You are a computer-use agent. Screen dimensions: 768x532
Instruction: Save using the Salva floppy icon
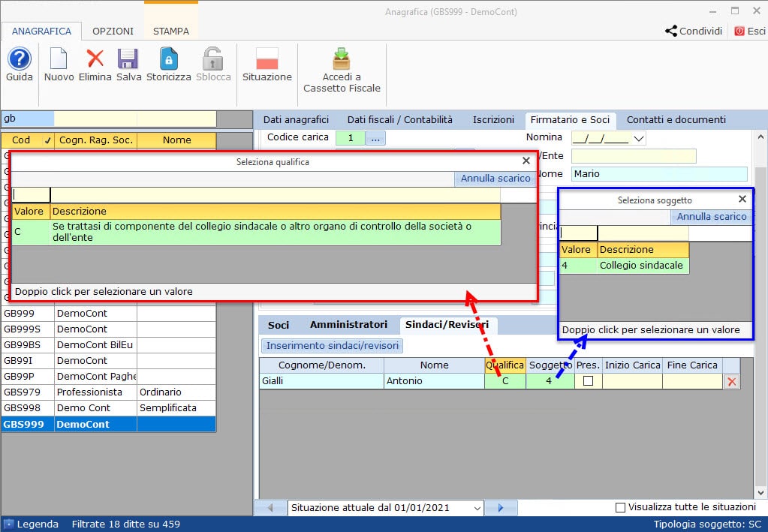(x=128, y=59)
